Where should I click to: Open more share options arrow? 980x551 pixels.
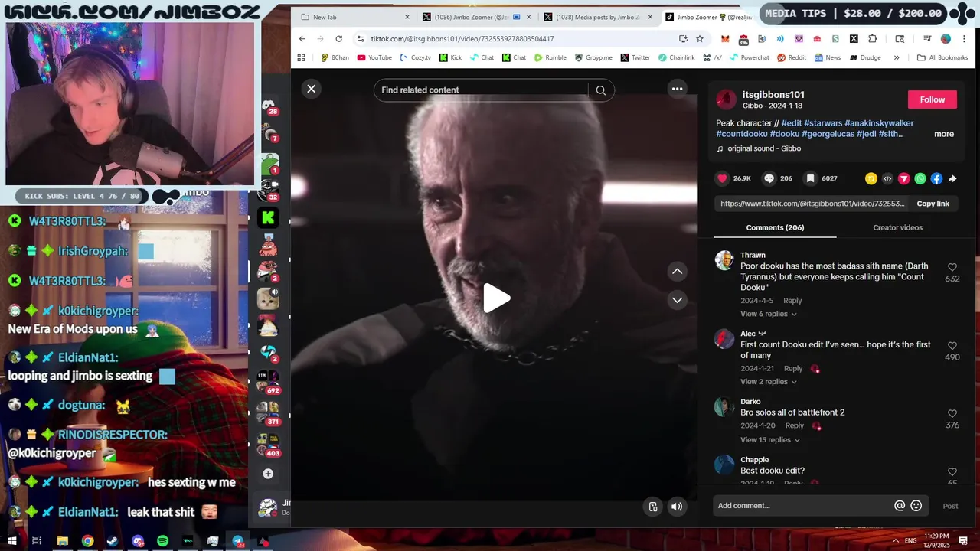[x=952, y=178]
